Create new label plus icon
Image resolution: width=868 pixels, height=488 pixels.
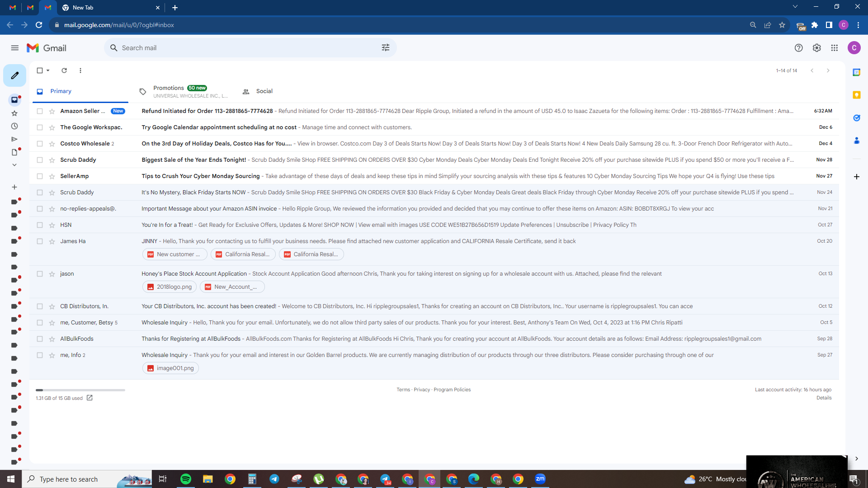point(14,187)
